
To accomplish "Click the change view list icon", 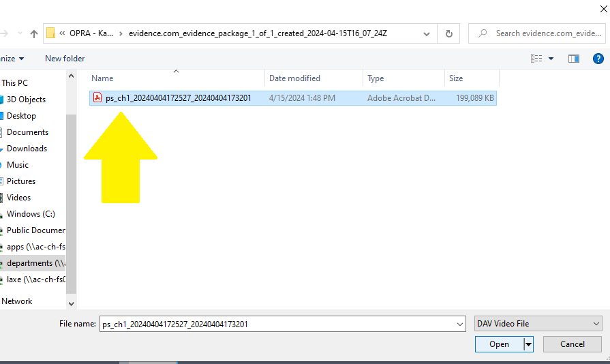I will click(x=536, y=59).
